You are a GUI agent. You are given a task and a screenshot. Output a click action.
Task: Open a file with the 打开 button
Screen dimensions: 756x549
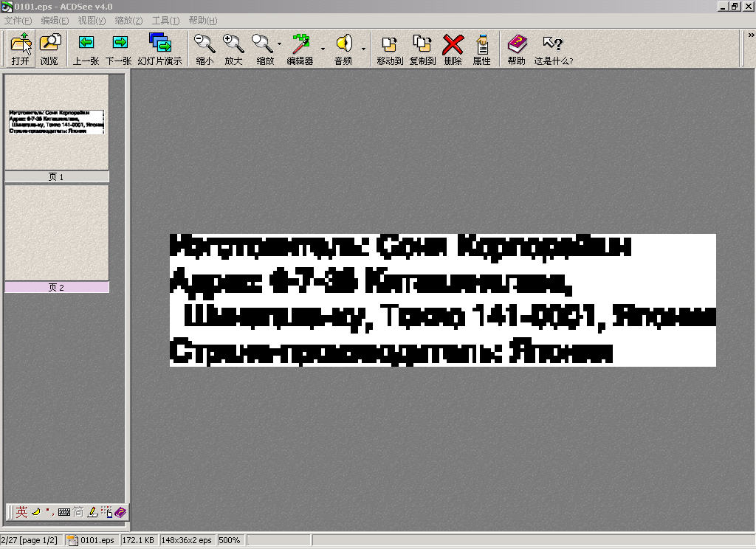[x=20, y=49]
